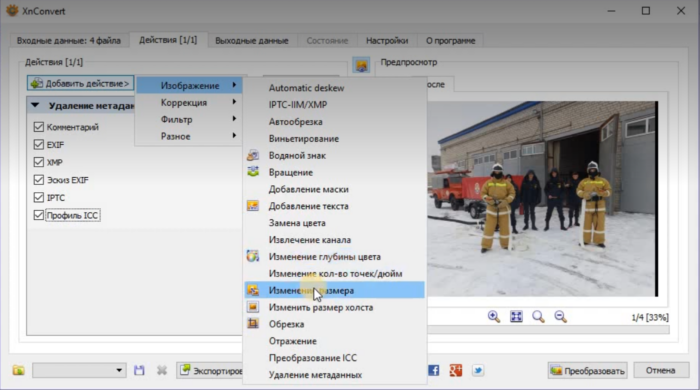This screenshot has width=700, height=390.
Task: Choose Автообрезка menu item
Action: coord(334,121)
